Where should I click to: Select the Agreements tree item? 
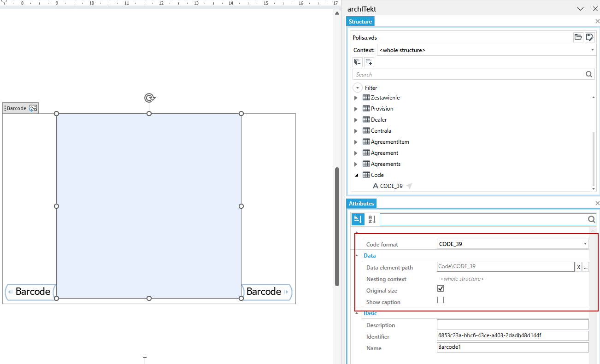pos(386,164)
